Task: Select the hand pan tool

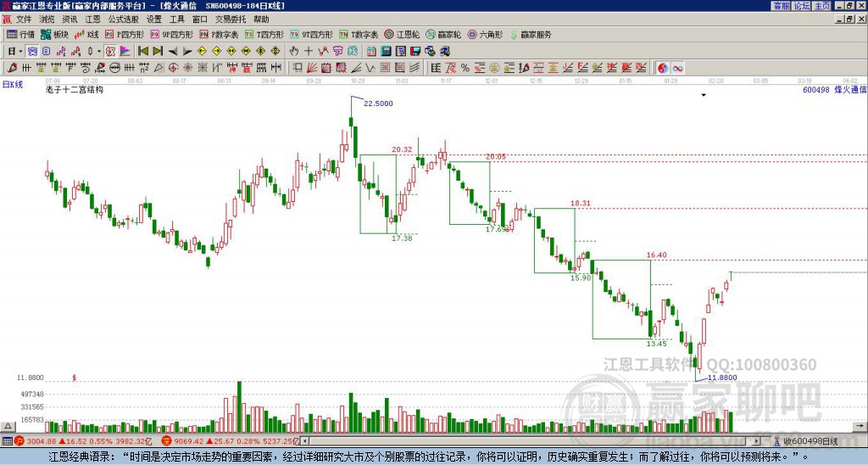Action: 294,51
